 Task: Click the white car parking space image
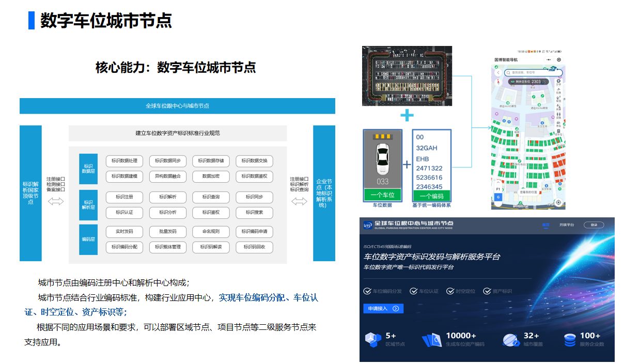click(382, 160)
